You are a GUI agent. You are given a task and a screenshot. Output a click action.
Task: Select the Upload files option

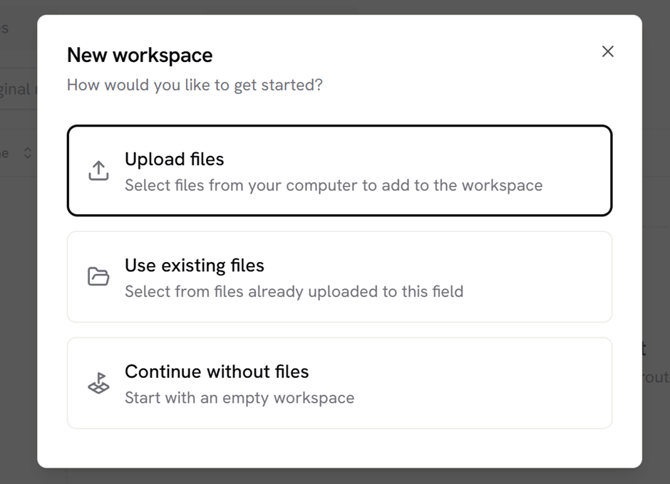click(339, 170)
